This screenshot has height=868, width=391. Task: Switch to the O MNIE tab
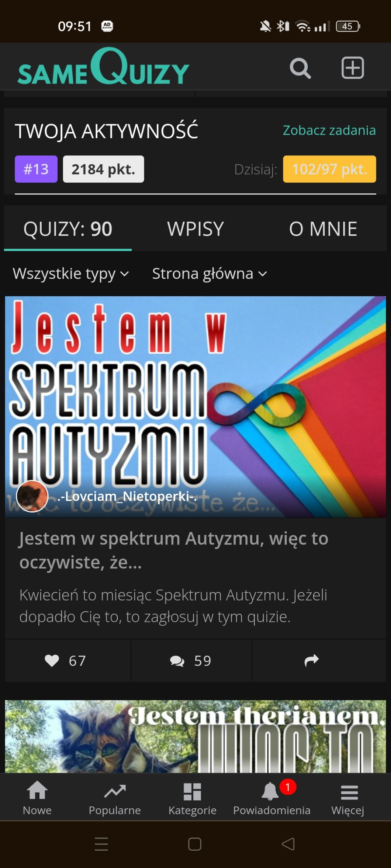coord(323,229)
